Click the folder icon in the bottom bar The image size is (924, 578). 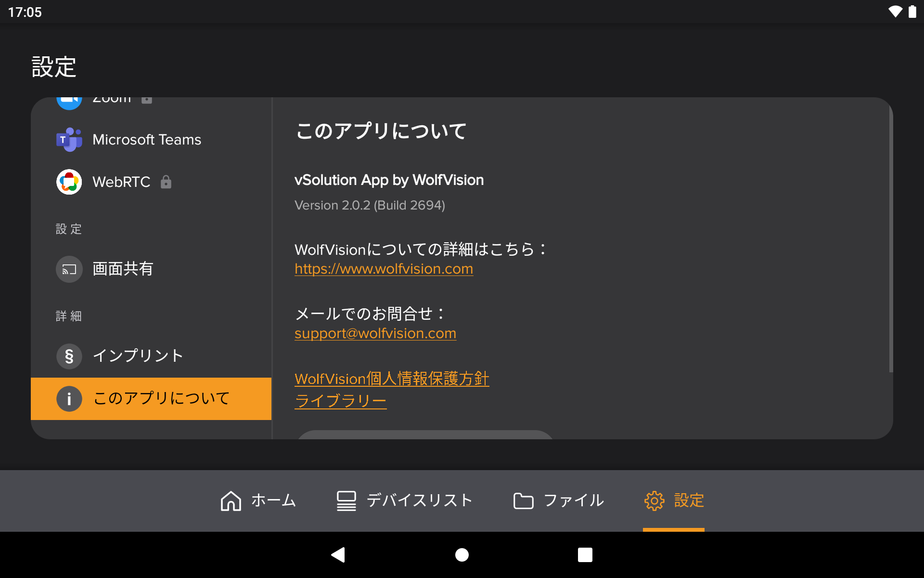point(524,501)
